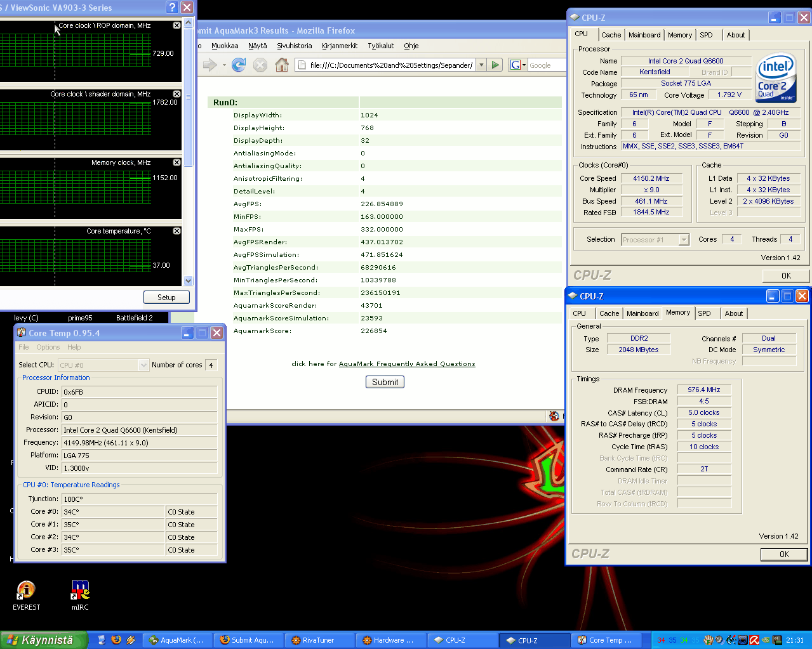Click the Google search engine icon

[516, 65]
